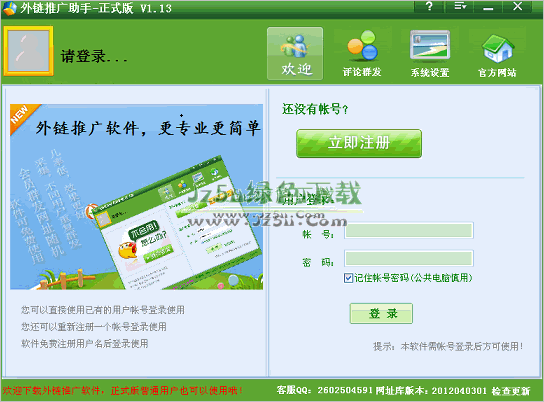Focus the 密码 password input field

[x=409, y=259]
